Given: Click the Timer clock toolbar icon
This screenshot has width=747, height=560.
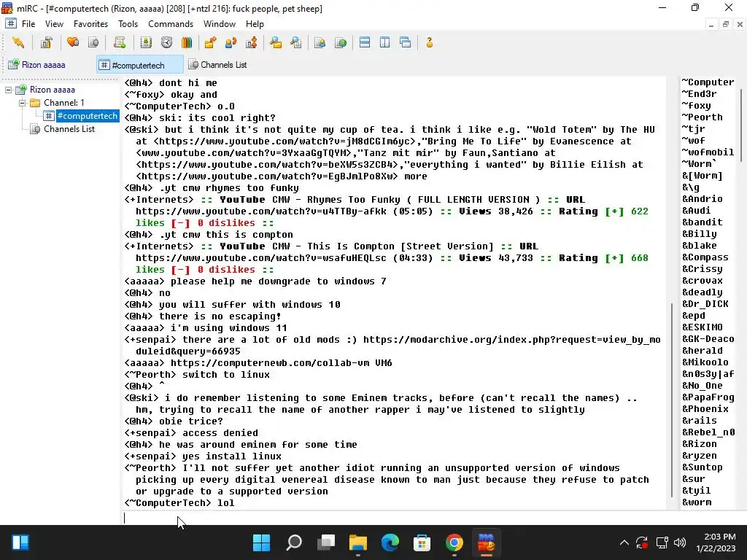Looking at the screenshot, I should 166,43.
